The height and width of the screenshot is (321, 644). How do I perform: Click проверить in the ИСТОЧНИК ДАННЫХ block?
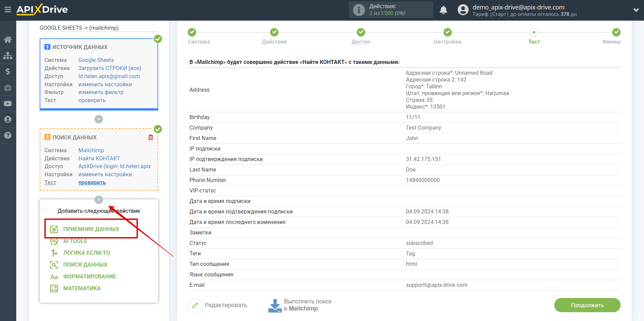point(92,100)
